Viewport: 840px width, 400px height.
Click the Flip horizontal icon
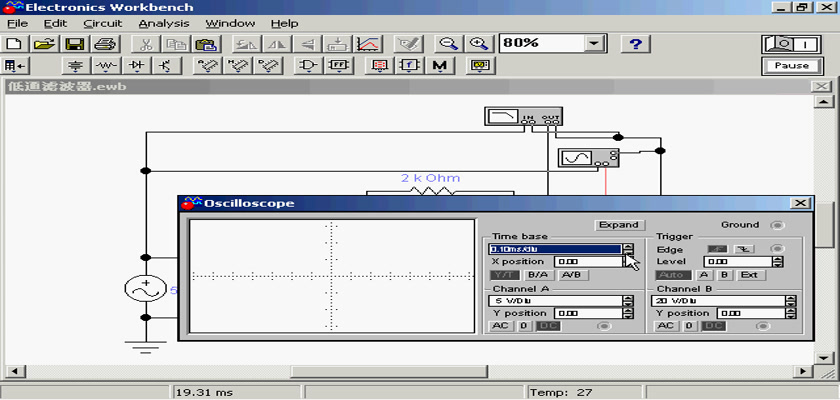tap(276, 44)
